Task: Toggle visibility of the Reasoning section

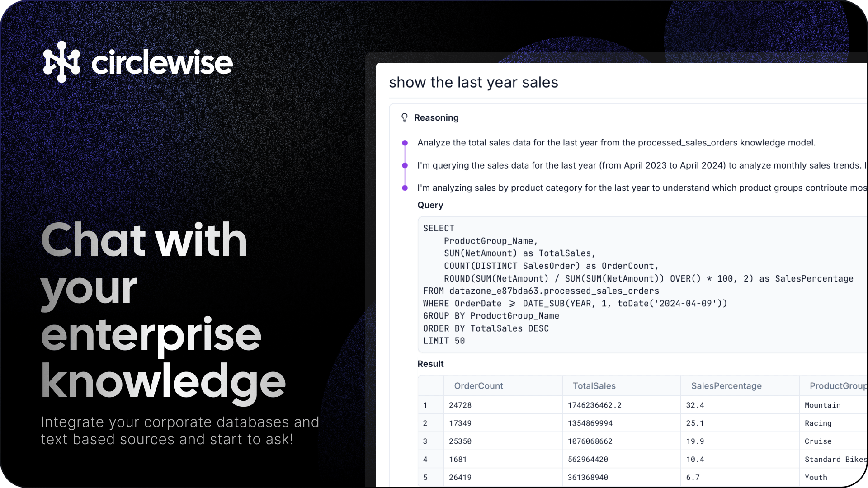Action: coord(436,117)
